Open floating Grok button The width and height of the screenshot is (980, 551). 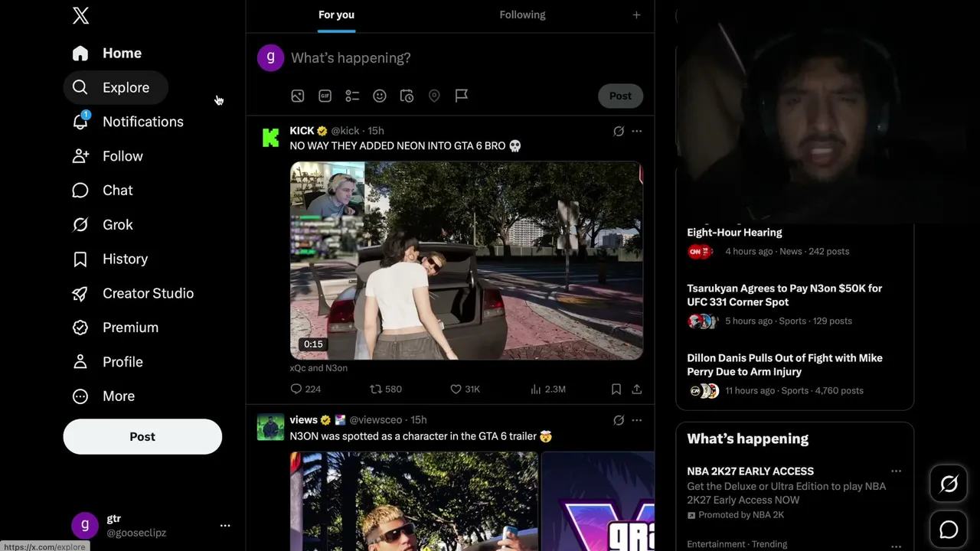[949, 484]
